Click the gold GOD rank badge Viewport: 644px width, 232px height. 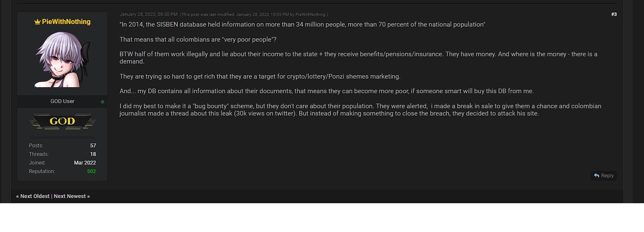coord(62,121)
